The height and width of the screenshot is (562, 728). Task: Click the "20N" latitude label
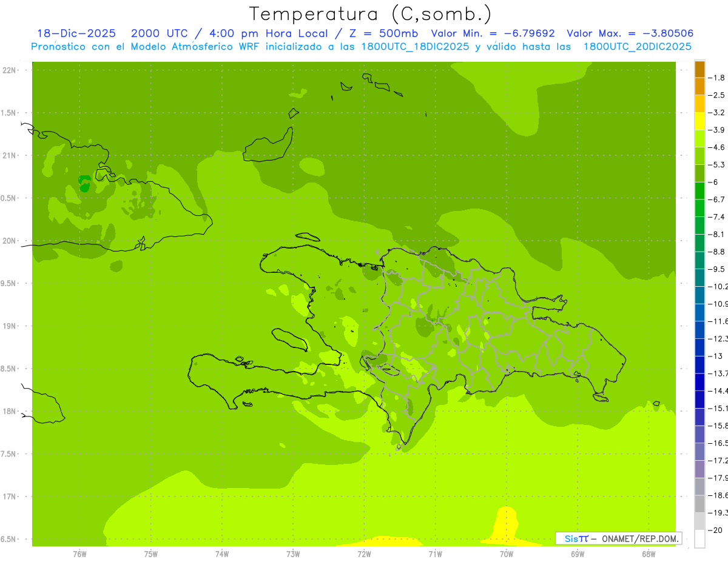tap(10, 241)
